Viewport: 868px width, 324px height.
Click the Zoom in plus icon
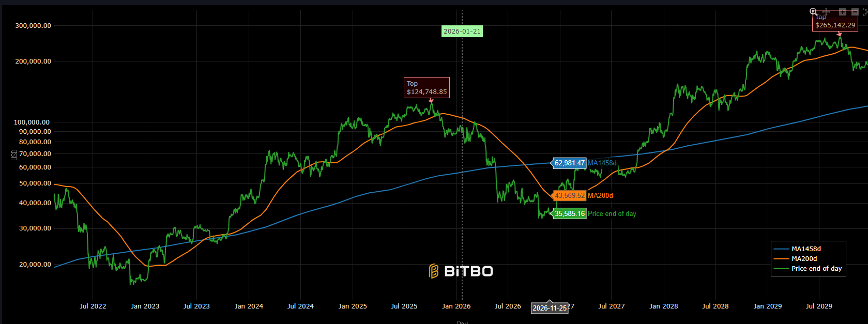(843, 11)
